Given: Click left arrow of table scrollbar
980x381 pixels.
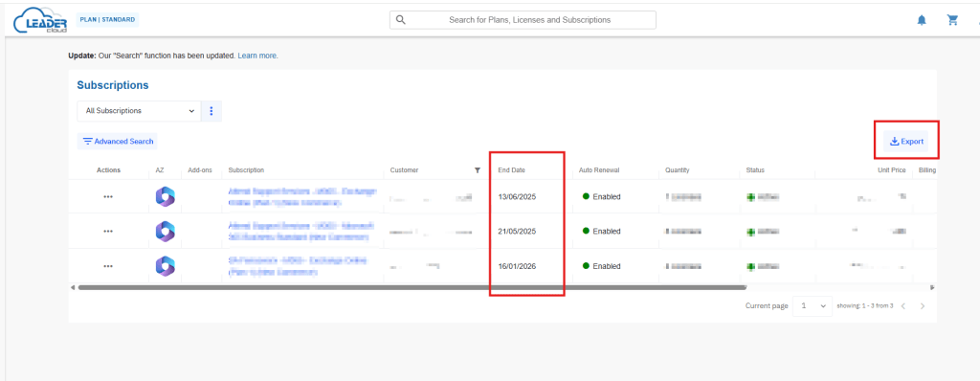Looking at the screenshot, I should coord(73,288).
